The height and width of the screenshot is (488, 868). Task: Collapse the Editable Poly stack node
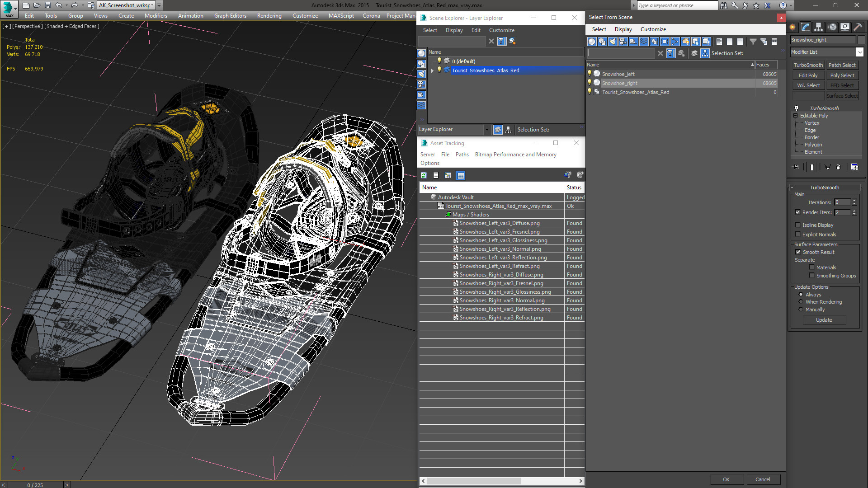[x=795, y=116]
